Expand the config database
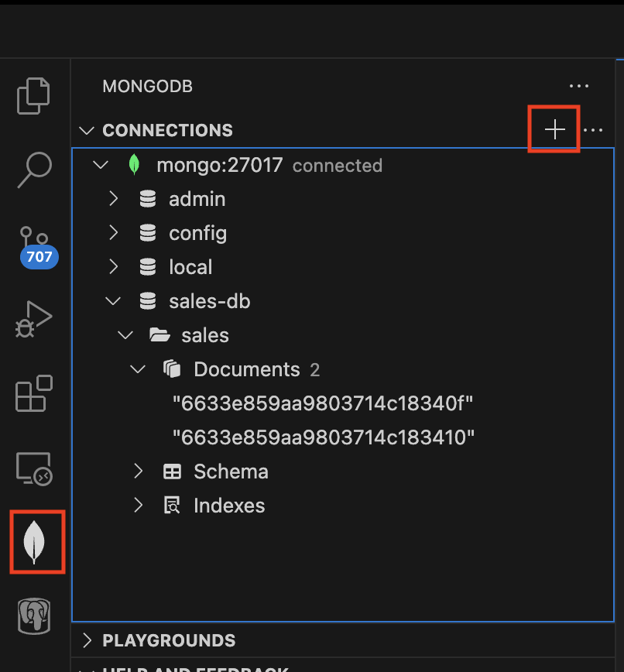 pos(113,233)
